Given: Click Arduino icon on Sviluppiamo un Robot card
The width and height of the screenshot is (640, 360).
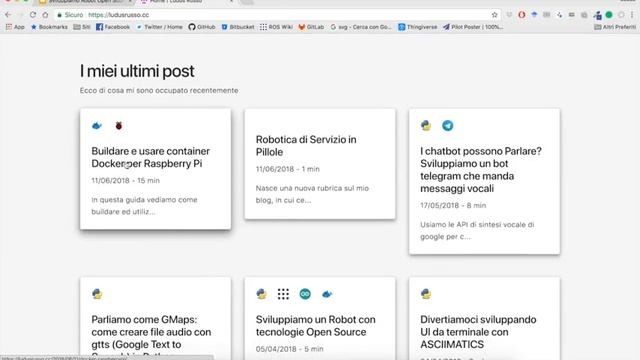Looking at the screenshot, I should (x=305, y=294).
